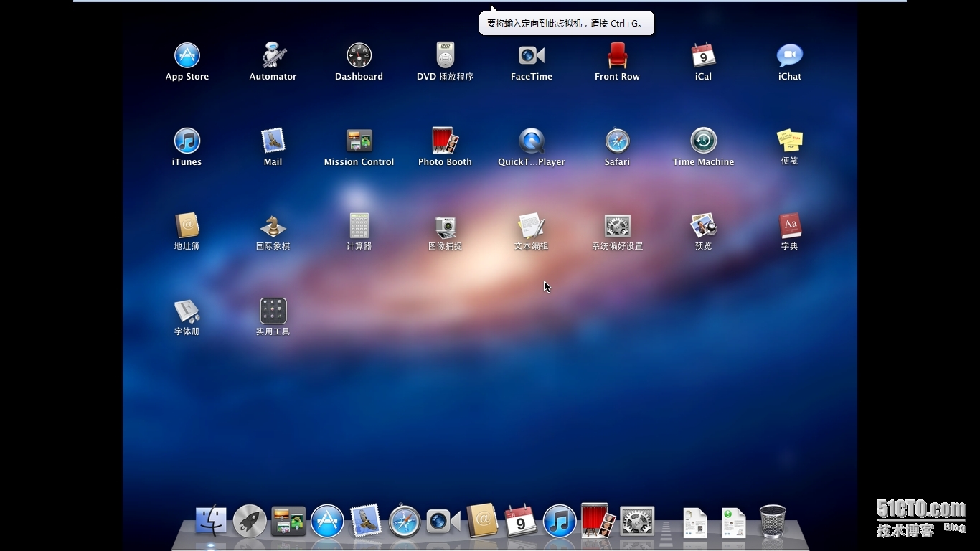Open the 字典 dictionary app
Viewport: 980px width, 551px height.
(x=790, y=225)
